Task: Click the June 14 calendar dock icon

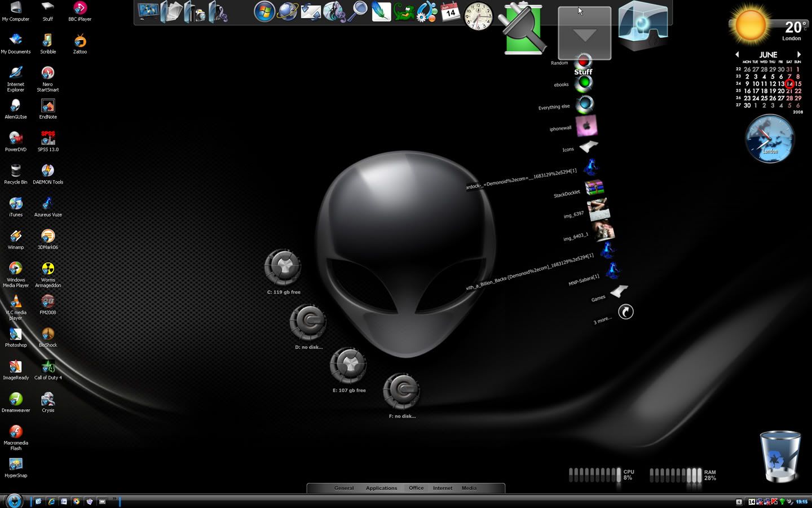Action: click(x=450, y=11)
